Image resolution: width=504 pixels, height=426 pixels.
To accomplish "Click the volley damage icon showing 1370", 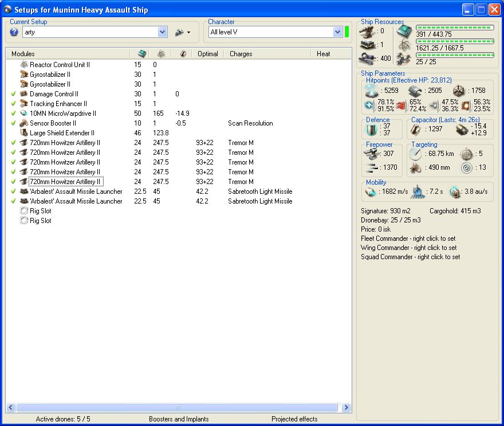I will pyautogui.click(x=372, y=167).
